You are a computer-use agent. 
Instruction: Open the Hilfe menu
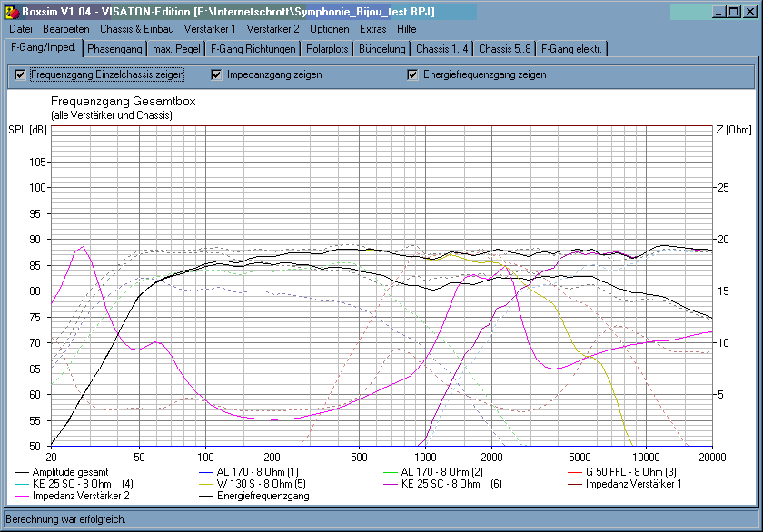pos(406,29)
